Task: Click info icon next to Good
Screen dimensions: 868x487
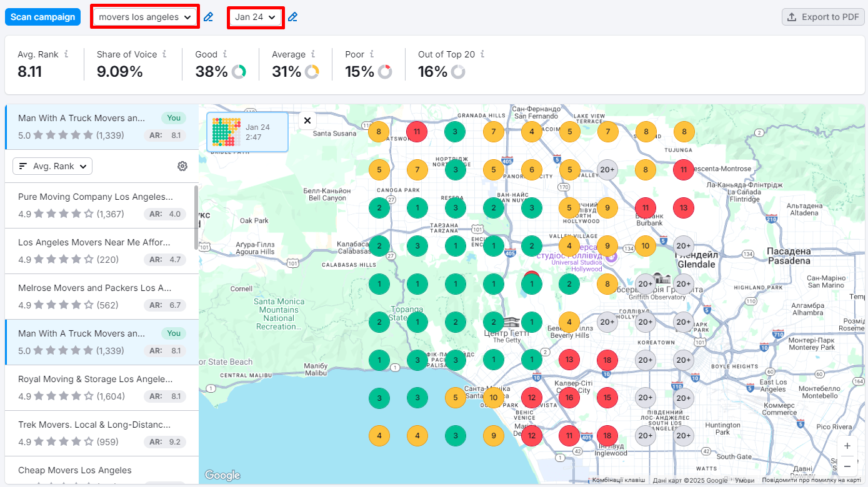Action: click(225, 54)
